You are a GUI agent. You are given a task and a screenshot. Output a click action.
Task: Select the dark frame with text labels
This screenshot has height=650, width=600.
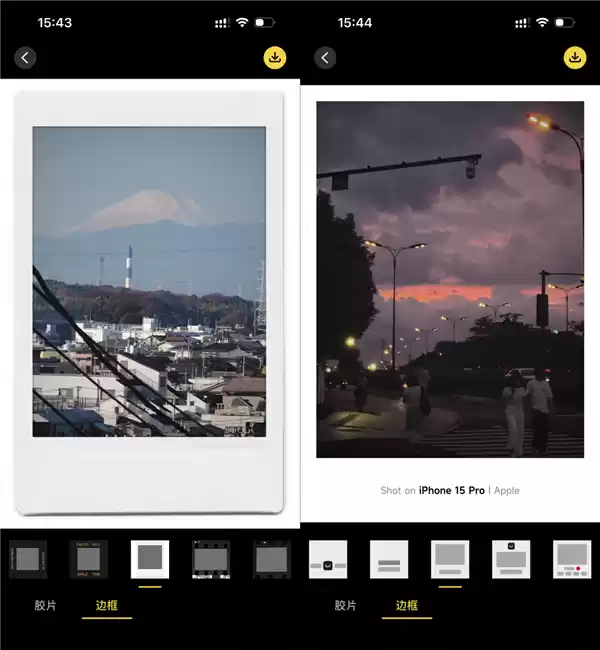point(88,558)
